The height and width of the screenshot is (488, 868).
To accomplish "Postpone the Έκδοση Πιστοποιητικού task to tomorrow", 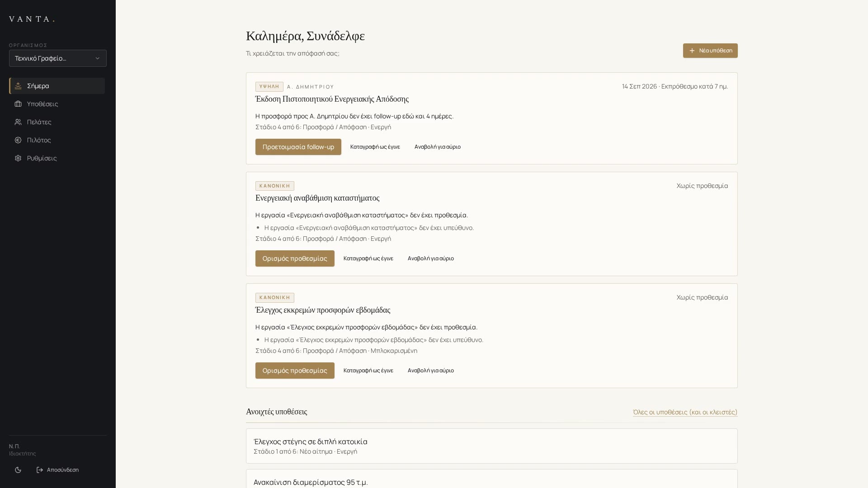I will tap(438, 147).
